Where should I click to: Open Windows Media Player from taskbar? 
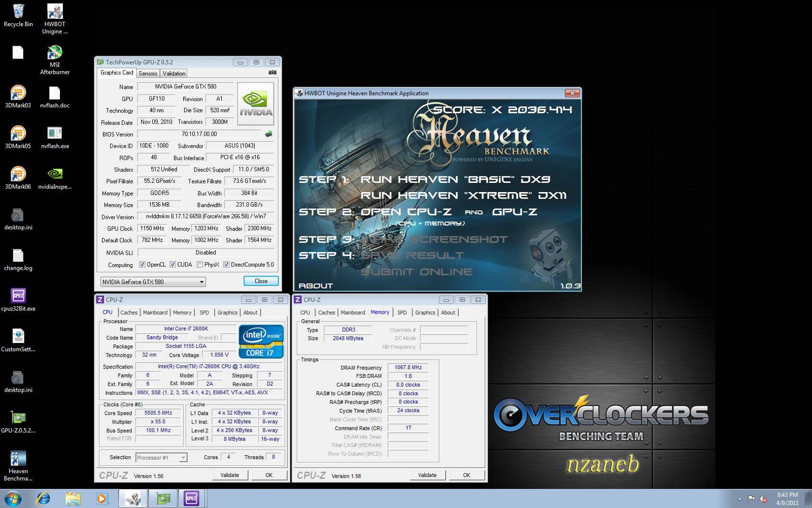point(101,498)
